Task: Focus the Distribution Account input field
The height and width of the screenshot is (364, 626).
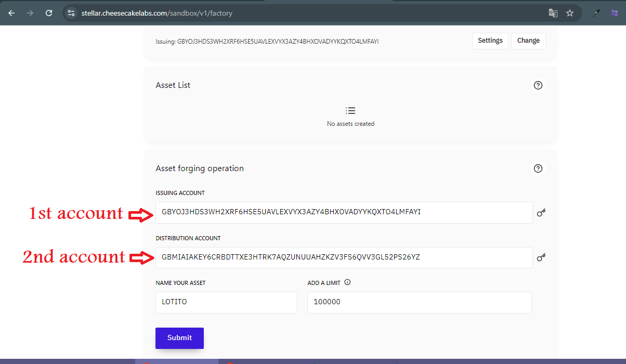Action: 344,257
